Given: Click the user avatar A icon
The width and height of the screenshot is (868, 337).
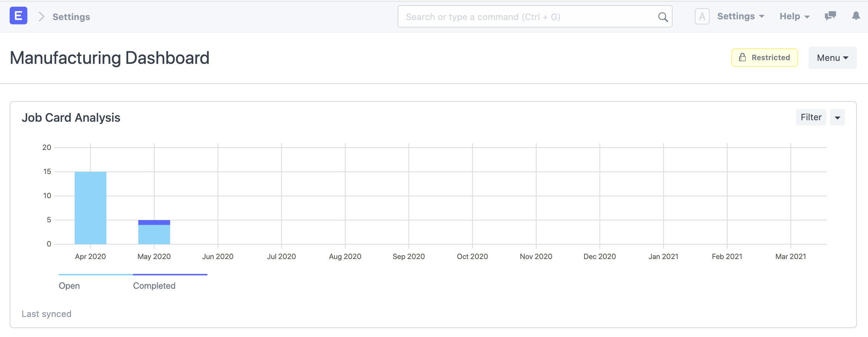Looking at the screenshot, I should [702, 17].
